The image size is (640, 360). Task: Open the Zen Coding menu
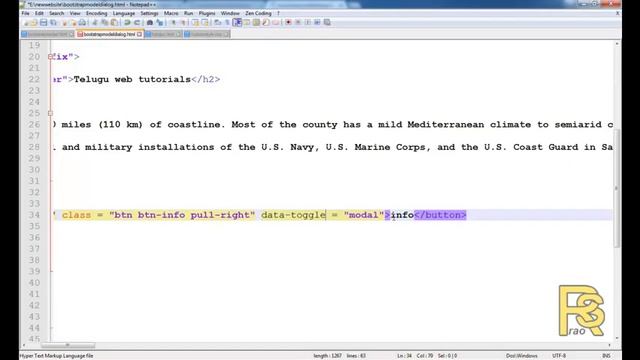click(x=258, y=13)
